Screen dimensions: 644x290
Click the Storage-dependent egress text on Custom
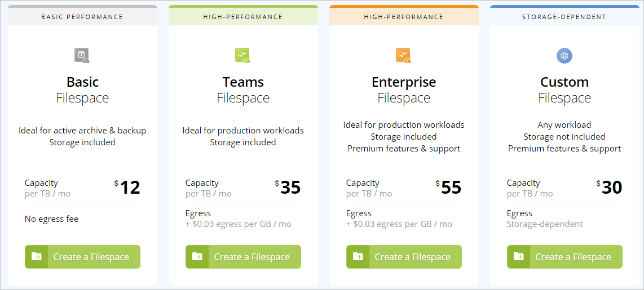tap(545, 224)
